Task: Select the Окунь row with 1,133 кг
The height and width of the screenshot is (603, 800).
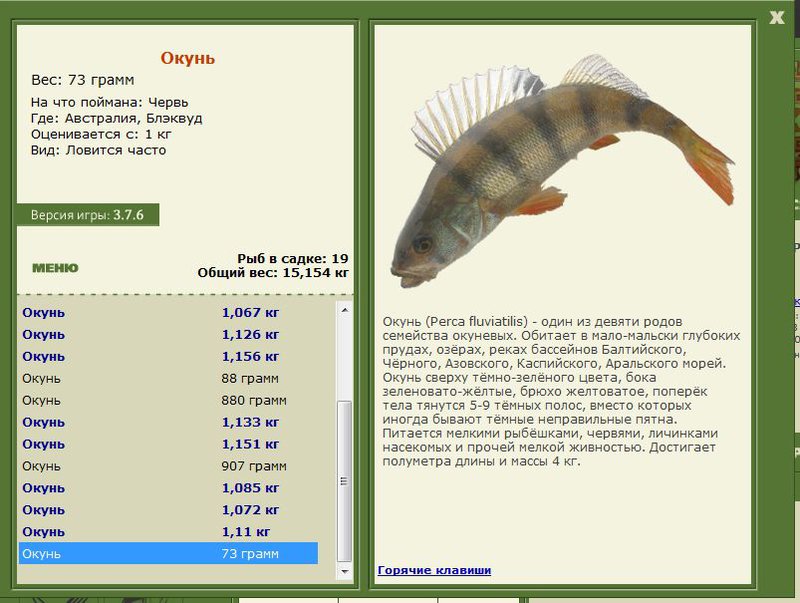Action: (168, 422)
